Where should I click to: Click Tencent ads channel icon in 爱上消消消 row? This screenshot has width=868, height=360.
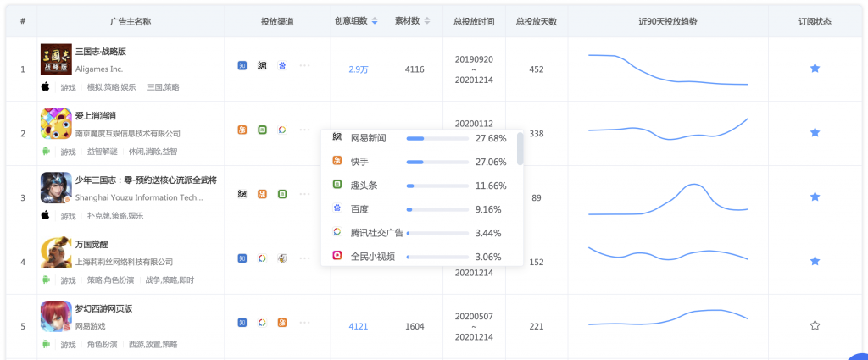click(282, 130)
